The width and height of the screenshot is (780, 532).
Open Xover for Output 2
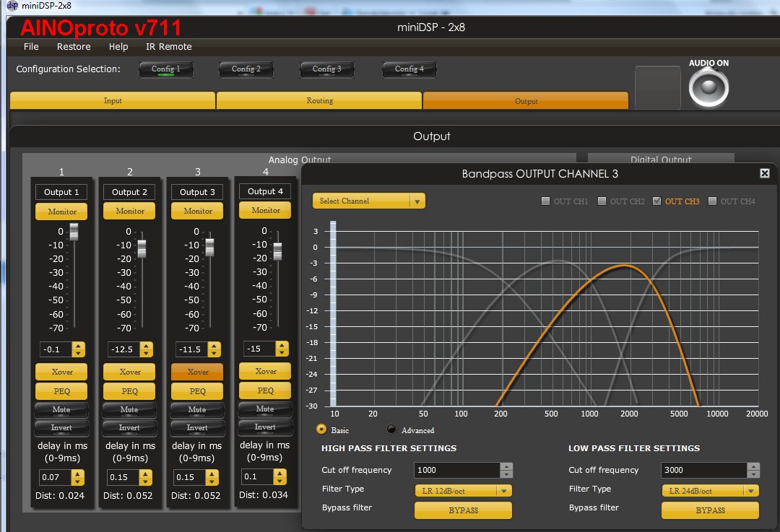130,372
